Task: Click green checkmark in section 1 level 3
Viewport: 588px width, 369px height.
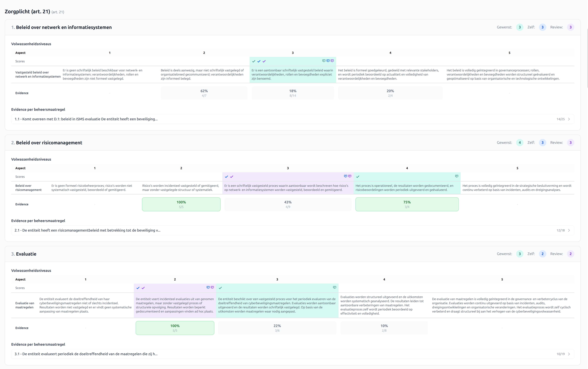Action: pyautogui.click(x=254, y=61)
